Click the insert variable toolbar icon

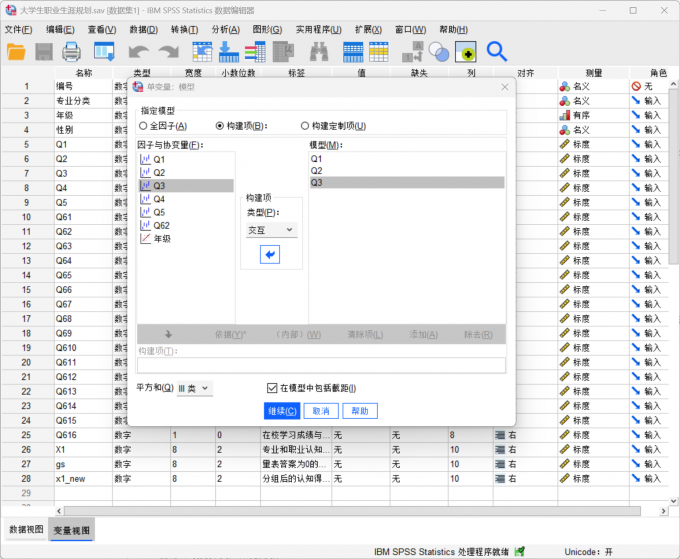tap(379, 52)
